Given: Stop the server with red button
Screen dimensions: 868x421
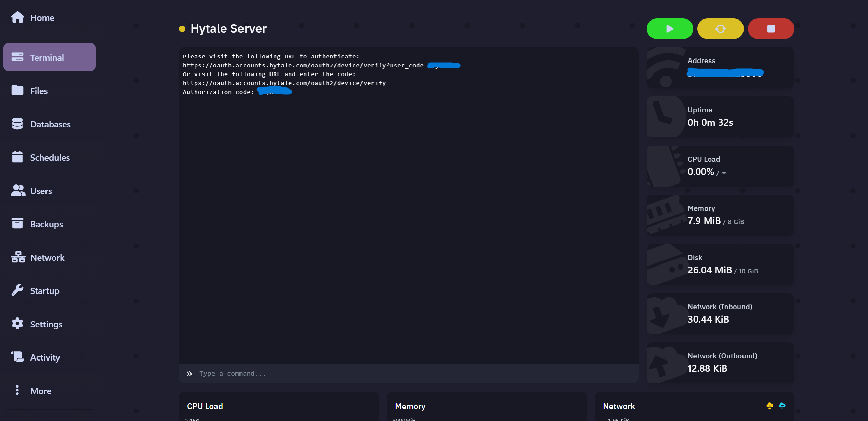Looking at the screenshot, I should 771,29.
